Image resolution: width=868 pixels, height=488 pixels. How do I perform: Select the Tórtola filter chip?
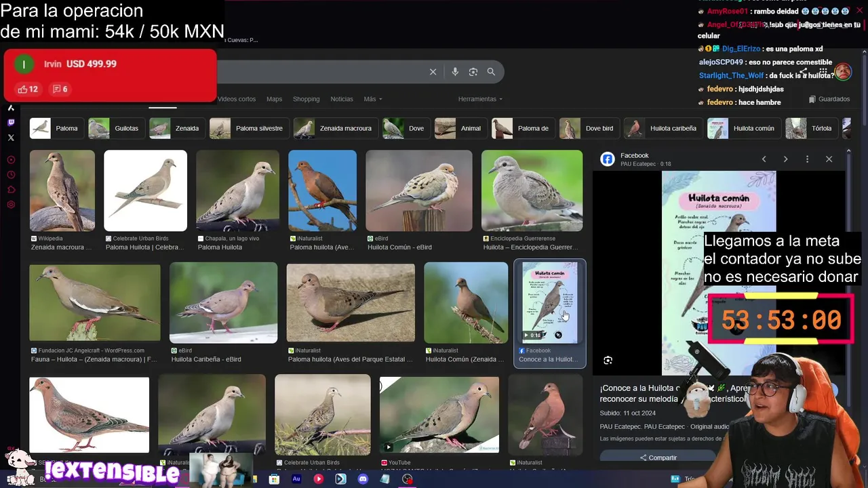pos(811,128)
